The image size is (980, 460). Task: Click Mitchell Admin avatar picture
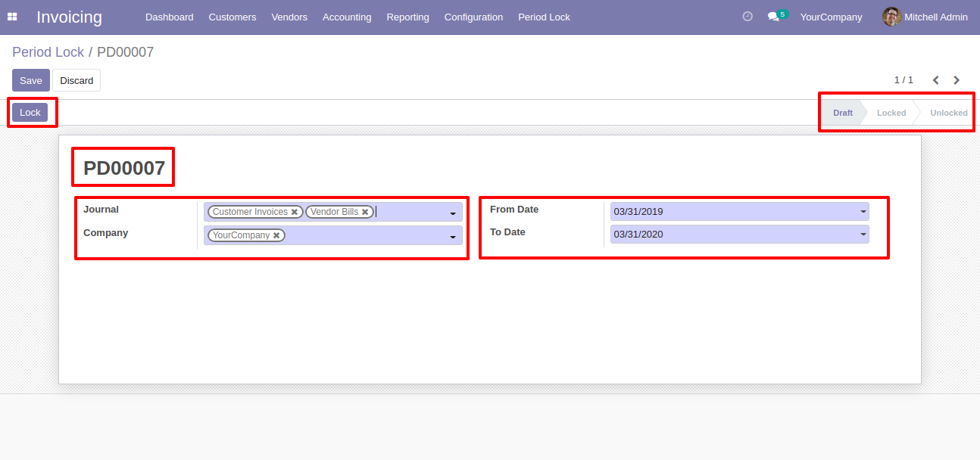coord(891,17)
